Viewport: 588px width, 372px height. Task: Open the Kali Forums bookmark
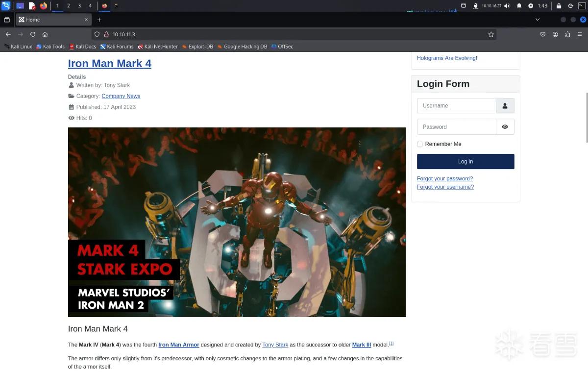[117, 47]
